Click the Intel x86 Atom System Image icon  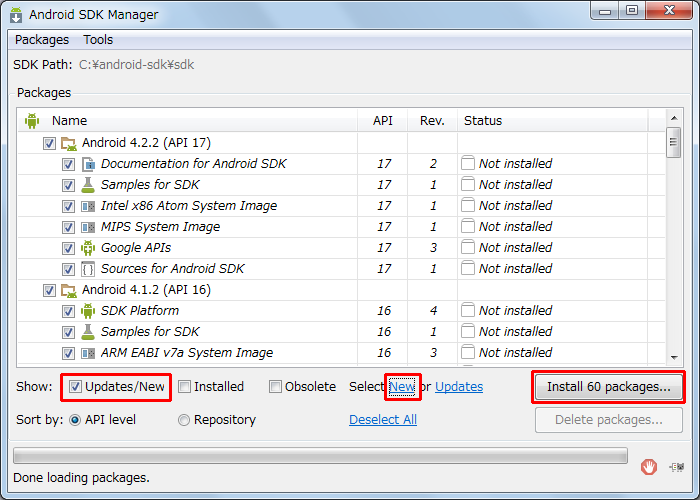coord(89,206)
